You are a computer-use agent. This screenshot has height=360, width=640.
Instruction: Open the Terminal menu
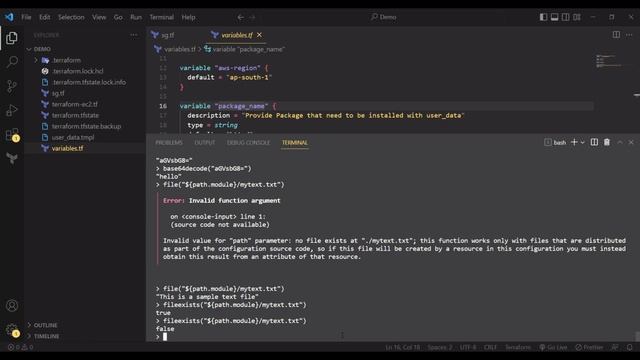[162, 17]
